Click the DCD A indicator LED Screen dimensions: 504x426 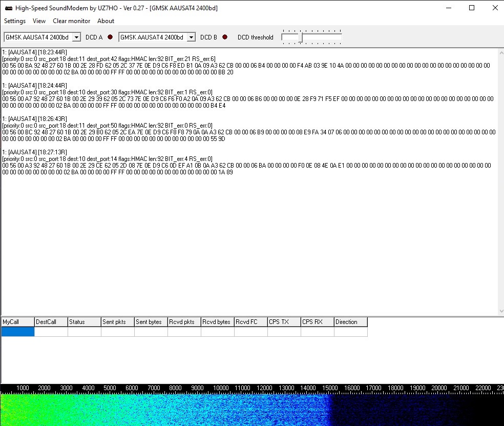pos(110,37)
